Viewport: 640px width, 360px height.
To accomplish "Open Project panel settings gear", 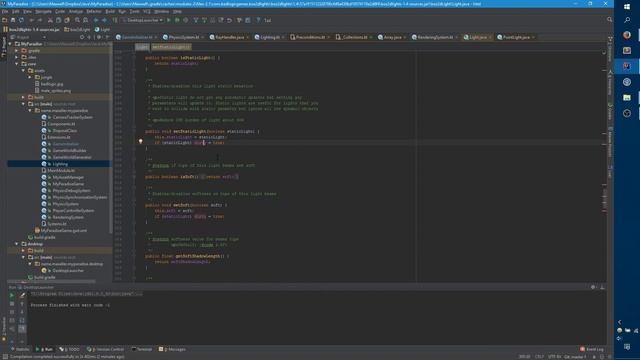I will [98, 37].
